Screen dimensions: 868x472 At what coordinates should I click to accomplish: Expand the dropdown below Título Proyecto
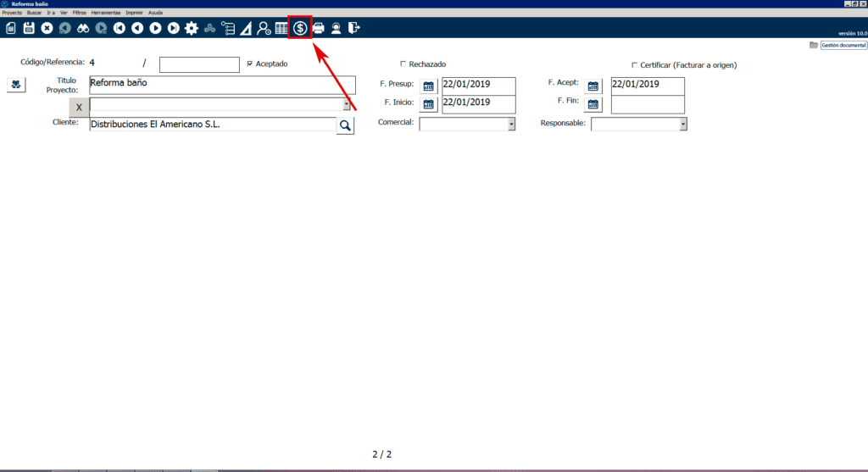tap(347, 106)
